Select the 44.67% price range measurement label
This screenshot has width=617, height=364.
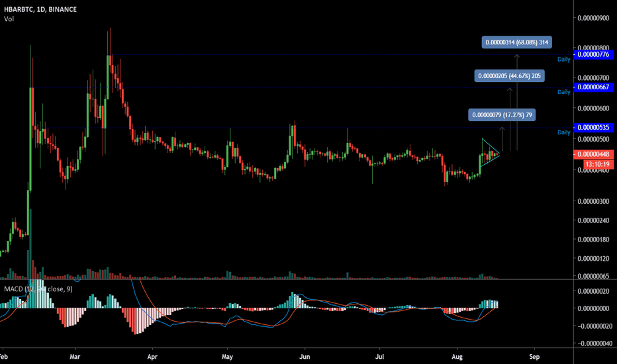point(510,76)
